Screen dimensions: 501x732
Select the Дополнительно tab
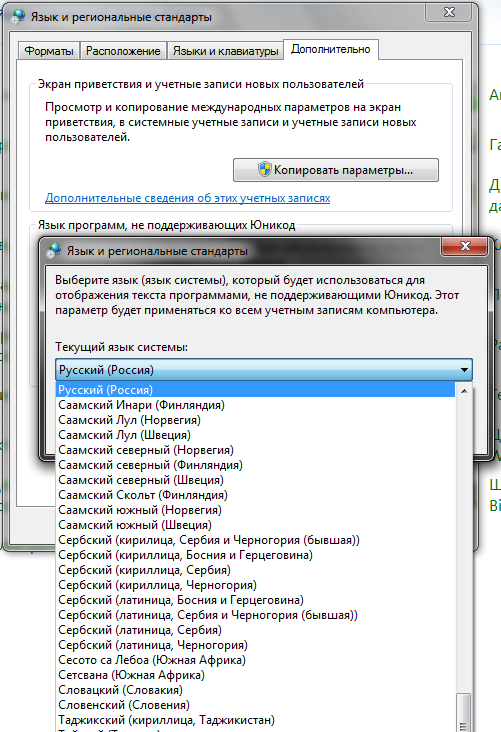(x=331, y=49)
